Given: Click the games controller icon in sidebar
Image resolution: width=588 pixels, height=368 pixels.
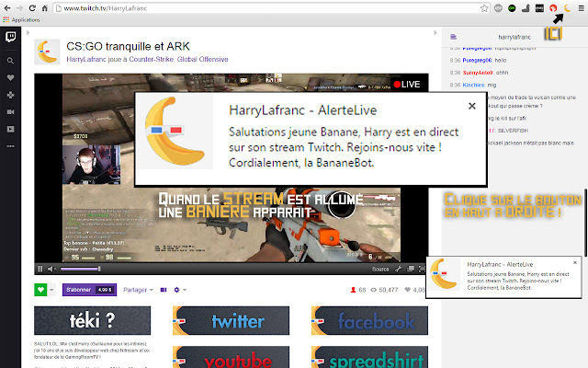Looking at the screenshot, I should [x=11, y=94].
